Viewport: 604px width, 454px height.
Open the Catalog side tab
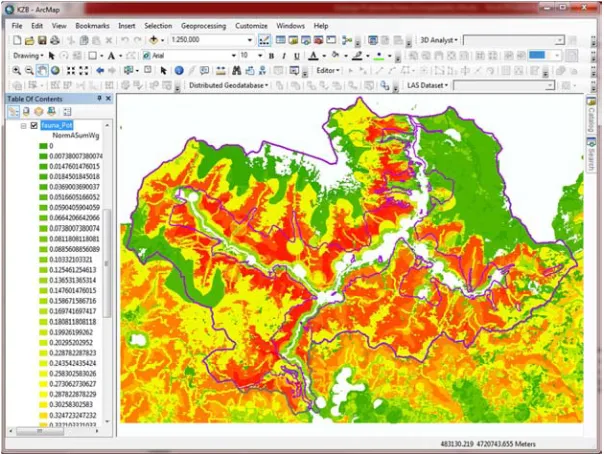591,115
